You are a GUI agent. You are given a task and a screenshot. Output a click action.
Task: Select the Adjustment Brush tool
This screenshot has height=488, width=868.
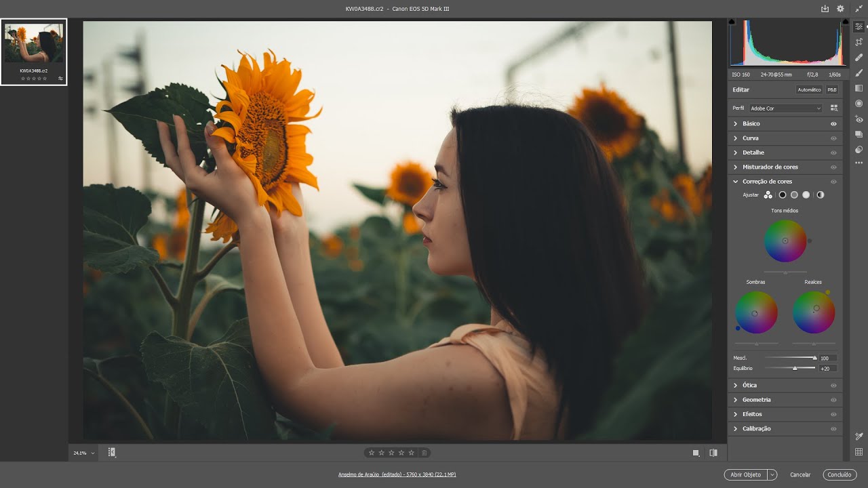tap(859, 73)
